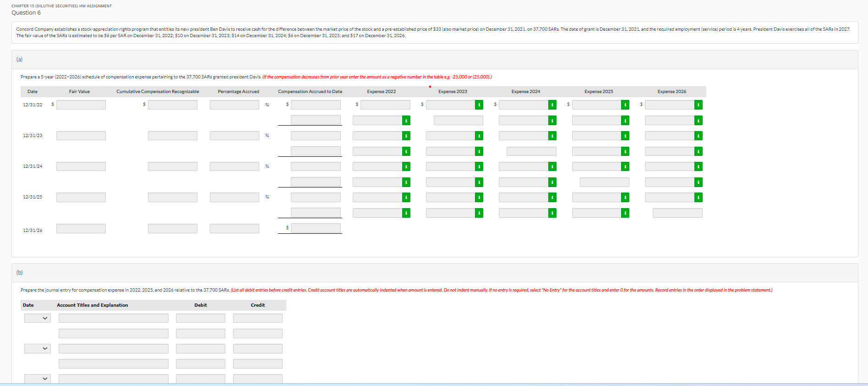Click Cumulative Compensation Recognizable field for 12/31/25

173,197
